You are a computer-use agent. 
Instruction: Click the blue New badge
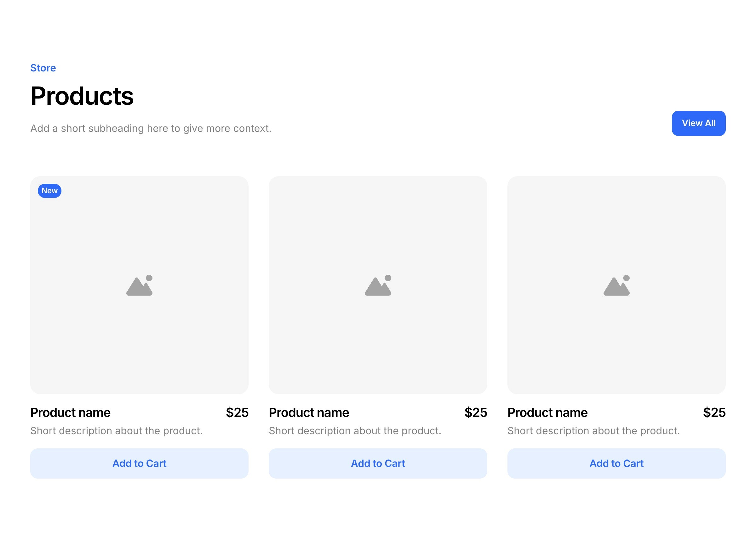point(49,191)
